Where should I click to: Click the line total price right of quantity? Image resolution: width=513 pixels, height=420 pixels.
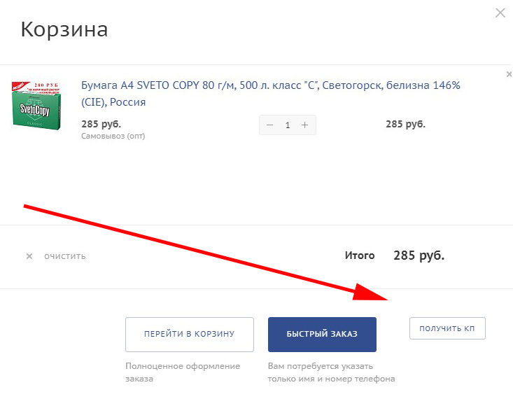[x=405, y=124]
